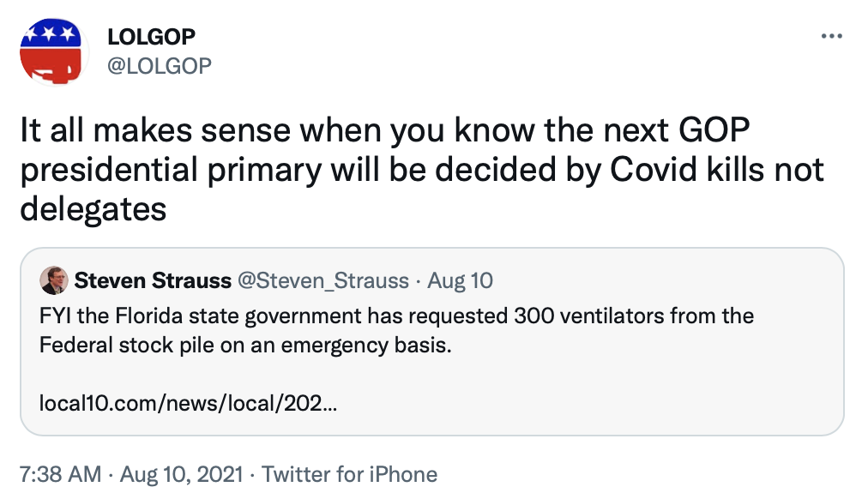Click the "Twitter for iPhone" source label
This screenshot has width=868, height=499.
tap(349, 474)
